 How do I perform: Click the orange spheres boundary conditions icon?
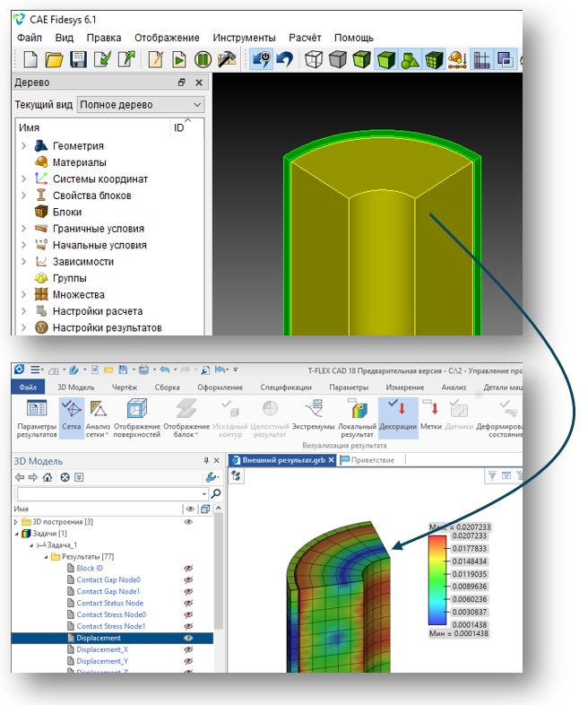(457, 59)
